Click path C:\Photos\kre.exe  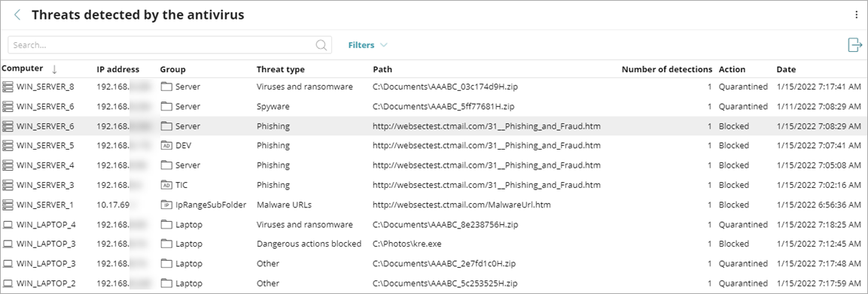[407, 244]
